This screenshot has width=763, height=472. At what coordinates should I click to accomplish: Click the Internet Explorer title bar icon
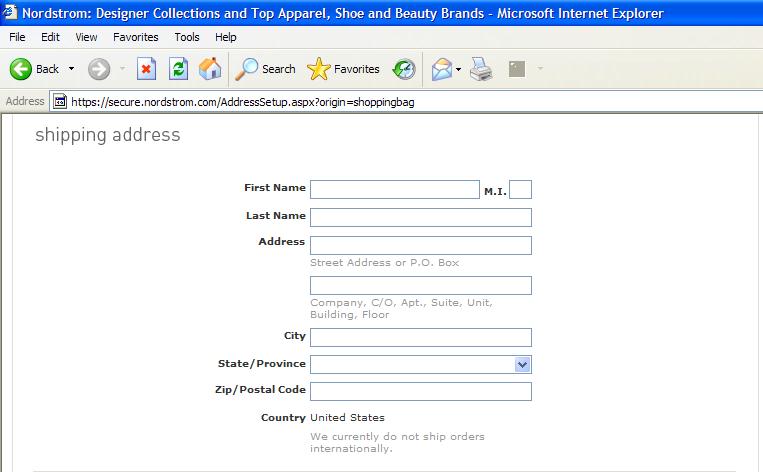(10, 12)
